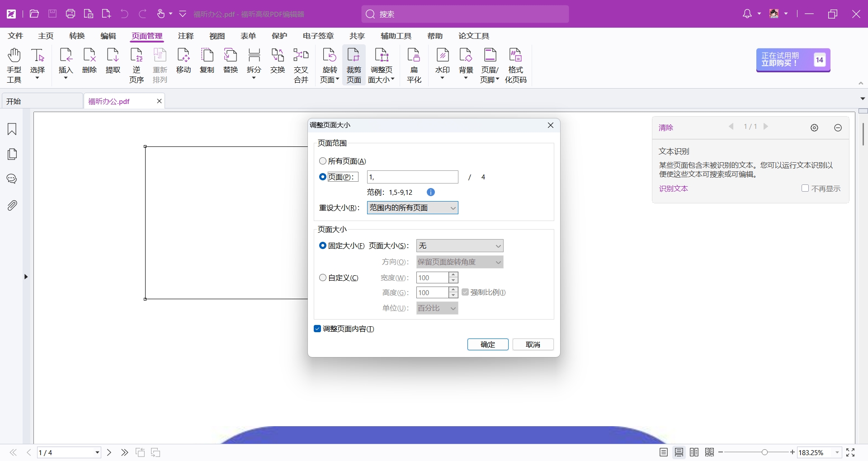This screenshot has height=461, width=868.
Task: Uncheck the 调整页面内容 checkbox
Action: (317, 329)
